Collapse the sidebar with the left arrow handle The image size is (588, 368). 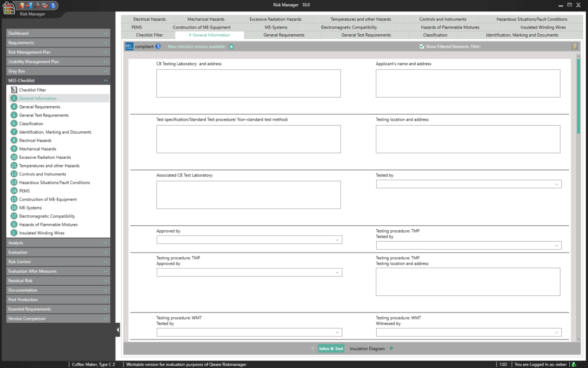118,330
